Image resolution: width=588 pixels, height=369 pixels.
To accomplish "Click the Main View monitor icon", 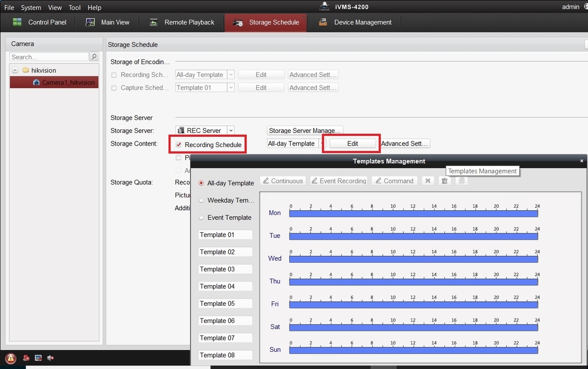I will coord(90,22).
